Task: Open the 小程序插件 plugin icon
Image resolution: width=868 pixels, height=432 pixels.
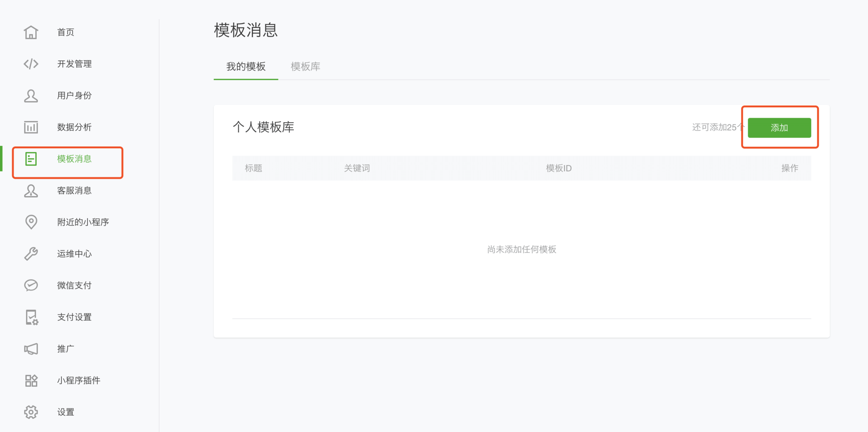Action: (31, 380)
